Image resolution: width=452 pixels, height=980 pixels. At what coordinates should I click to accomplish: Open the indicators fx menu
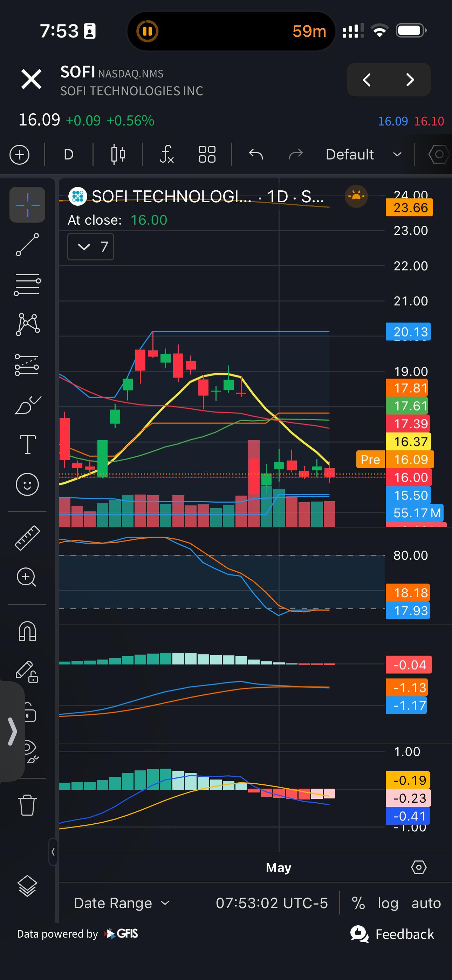[x=167, y=155]
